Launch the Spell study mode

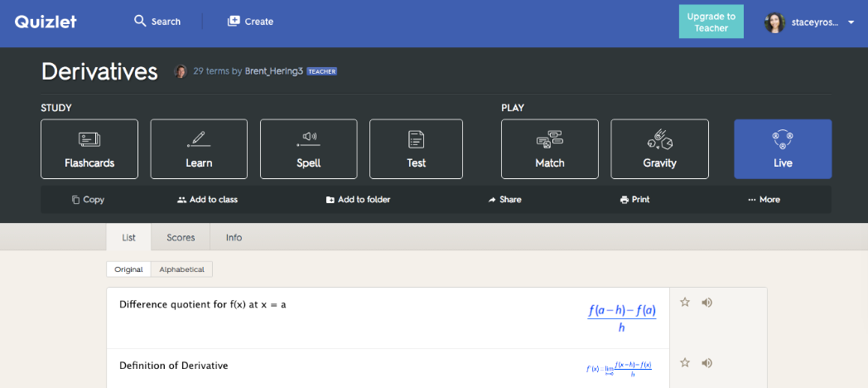[x=308, y=149]
